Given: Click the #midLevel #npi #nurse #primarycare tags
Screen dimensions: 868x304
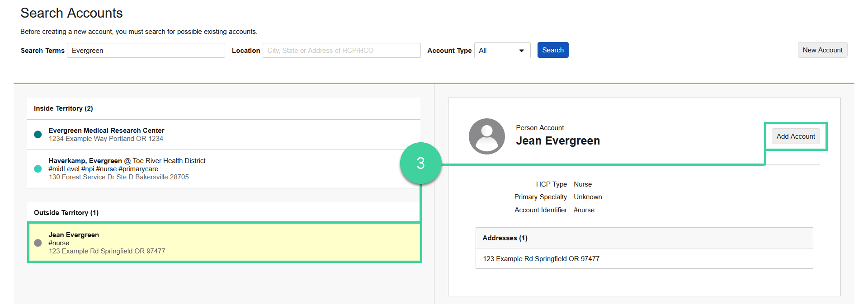Looking at the screenshot, I should pos(104,169).
